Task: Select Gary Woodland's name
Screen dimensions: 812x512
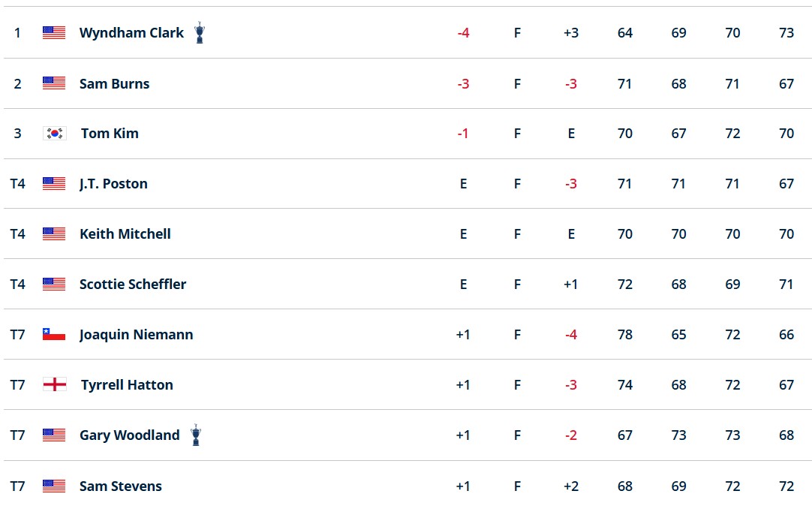Action: [x=130, y=435]
